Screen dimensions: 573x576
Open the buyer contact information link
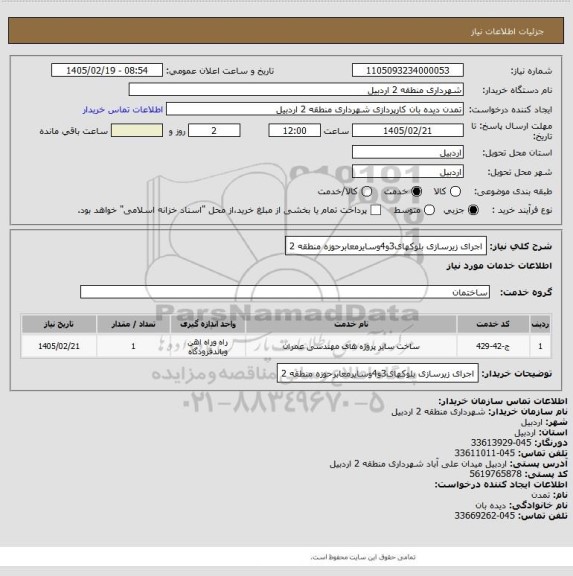[x=123, y=109]
